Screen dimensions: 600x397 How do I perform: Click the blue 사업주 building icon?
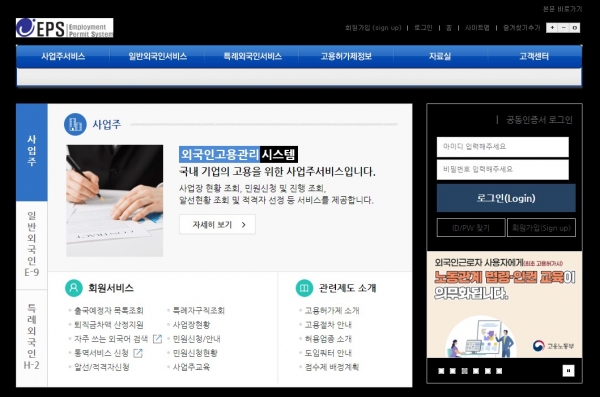click(x=75, y=124)
